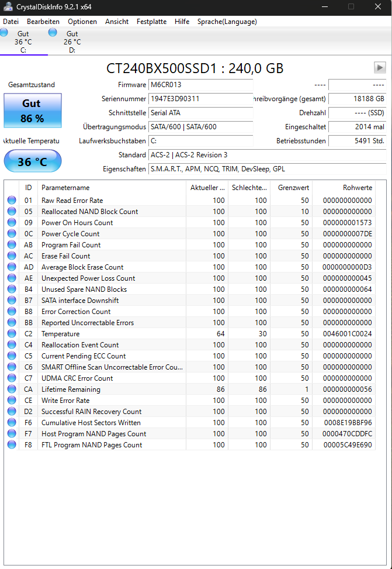Open the Sprache(Language) menu

227,22
